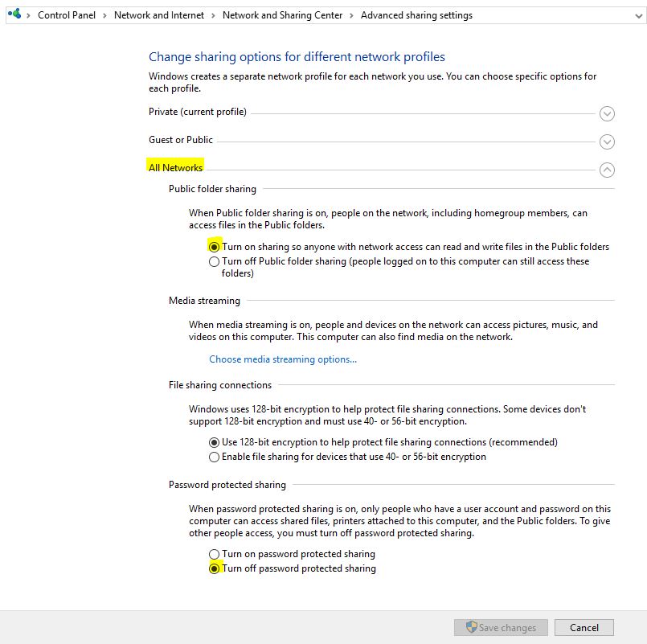Open Choose media streaming options link
The image size is (647, 644).
283,359
